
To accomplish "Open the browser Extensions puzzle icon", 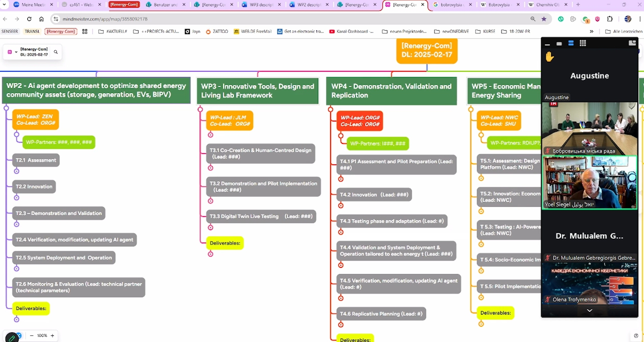I will (x=610, y=19).
